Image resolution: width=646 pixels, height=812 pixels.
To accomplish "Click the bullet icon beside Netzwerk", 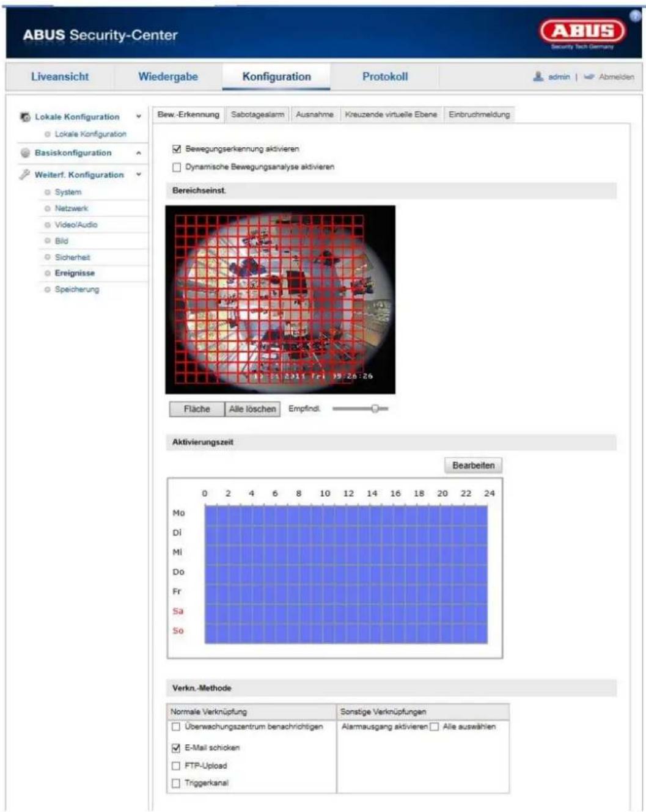I will [47, 209].
